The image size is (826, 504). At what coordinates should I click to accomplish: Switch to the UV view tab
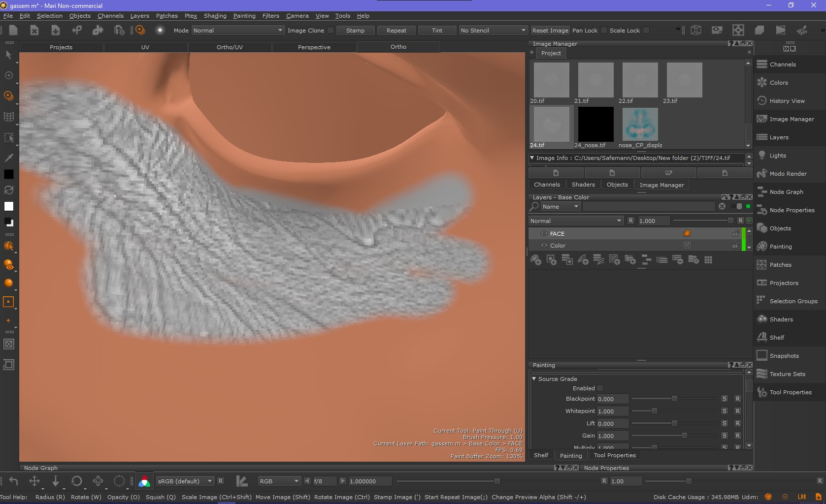pos(145,47)
